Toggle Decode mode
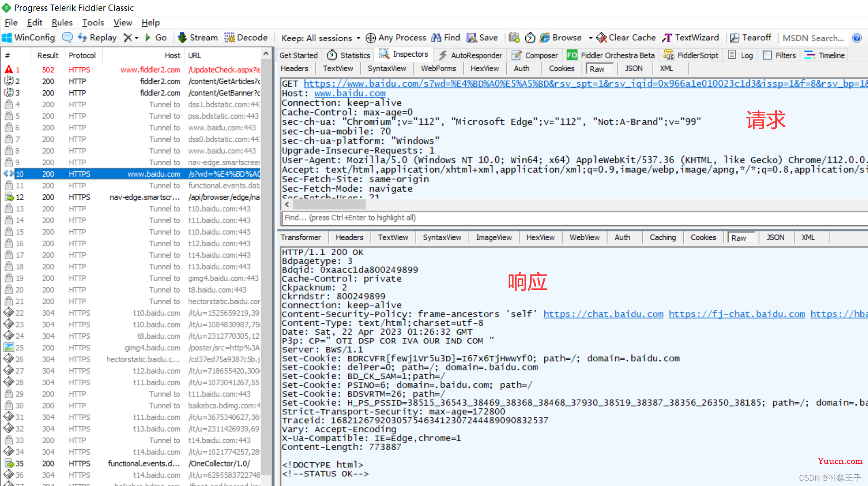868x486 pixels. (x=246, y=38)
